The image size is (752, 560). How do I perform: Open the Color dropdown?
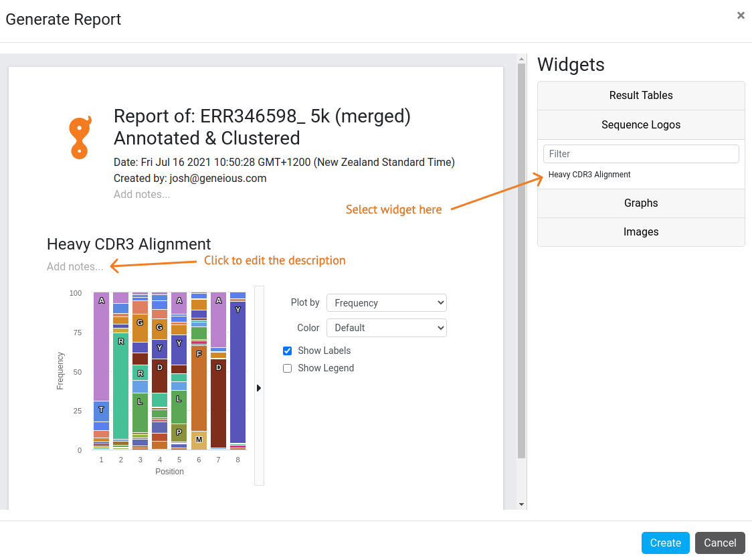[387, 328]
